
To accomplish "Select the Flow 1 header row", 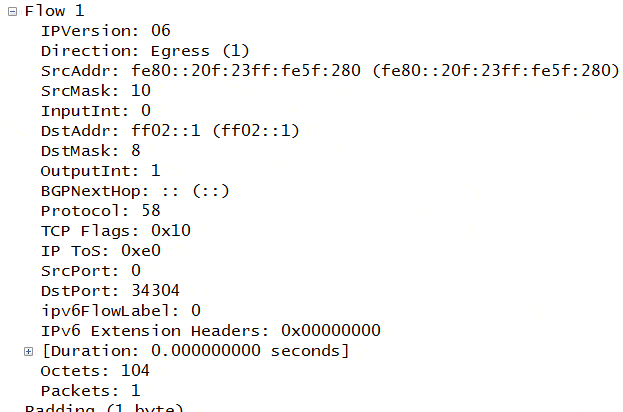I will point(54,11).
